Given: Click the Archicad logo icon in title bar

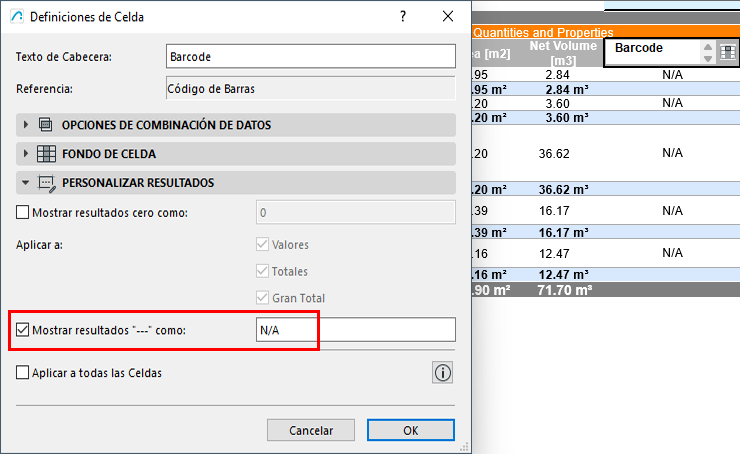Looking at the screenshot, I should coord(17,17).
